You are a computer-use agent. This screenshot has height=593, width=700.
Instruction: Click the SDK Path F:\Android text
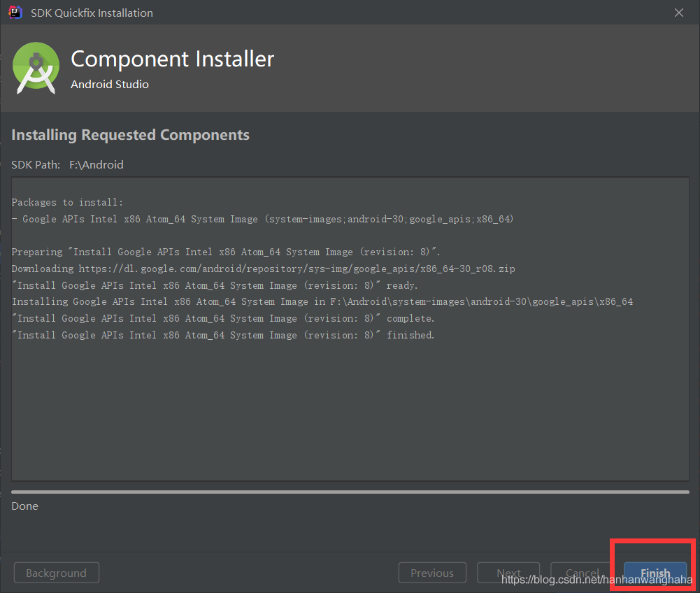coord(96,164)
